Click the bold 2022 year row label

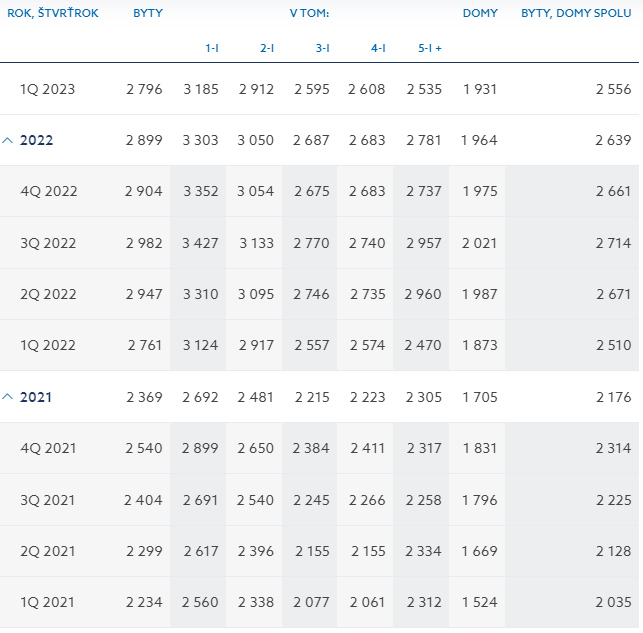point(37,141)
